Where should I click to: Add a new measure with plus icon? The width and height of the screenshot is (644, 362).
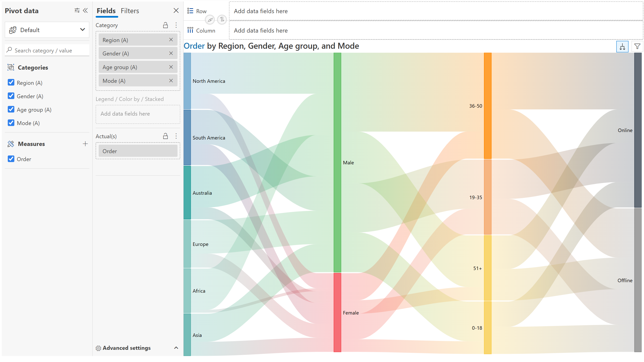[85, 144]
